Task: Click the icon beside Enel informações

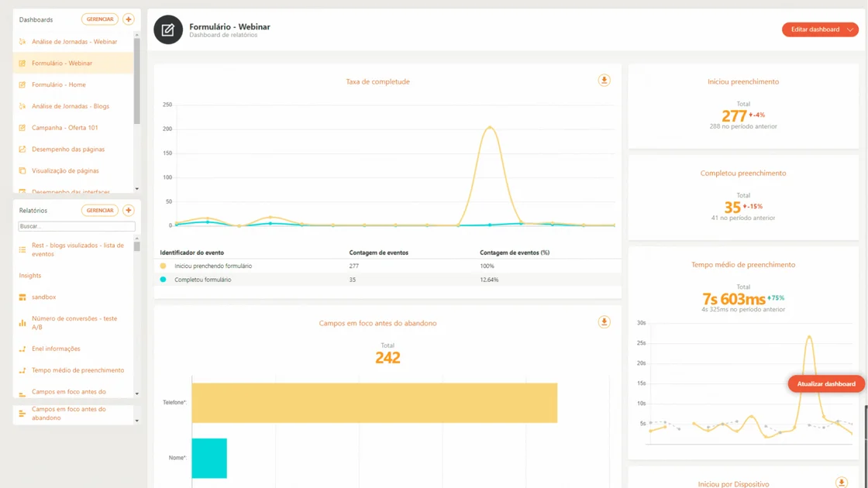Action: [x=22, y=349]
